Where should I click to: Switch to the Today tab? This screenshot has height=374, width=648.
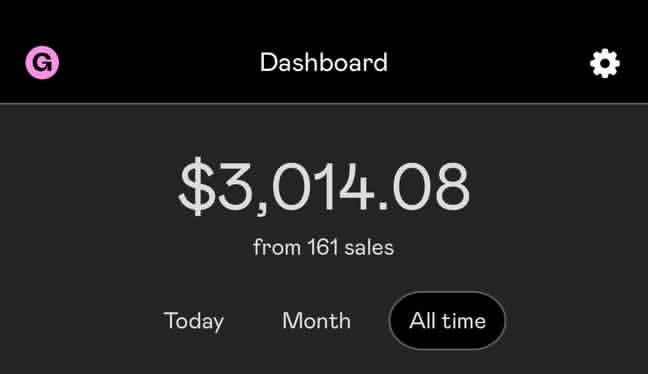point(194,321)
